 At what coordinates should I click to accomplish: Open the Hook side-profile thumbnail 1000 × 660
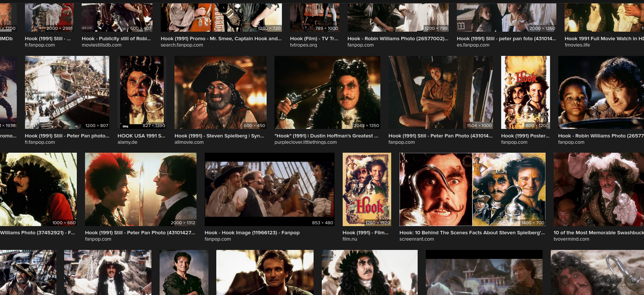(38, 189)
